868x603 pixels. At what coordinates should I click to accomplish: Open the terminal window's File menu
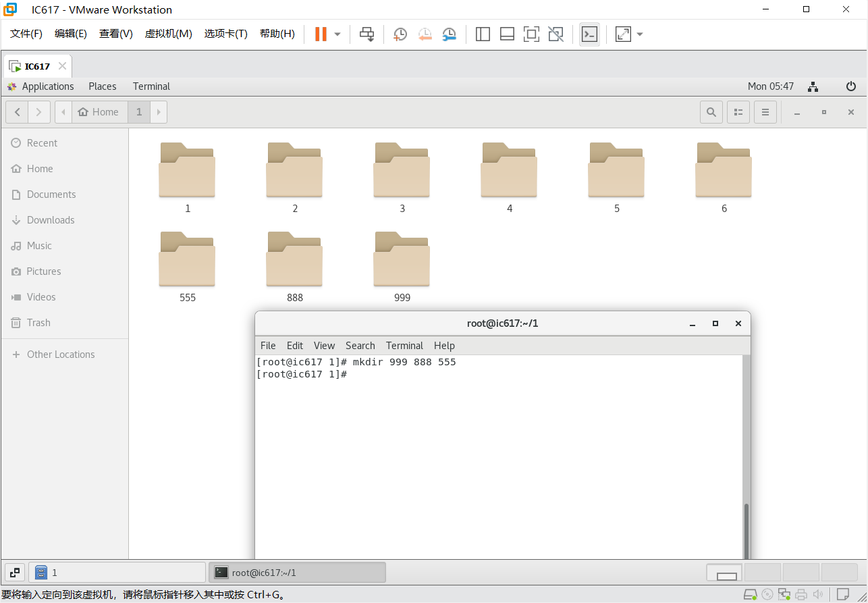pyautogui.click(x=268, y=346)
